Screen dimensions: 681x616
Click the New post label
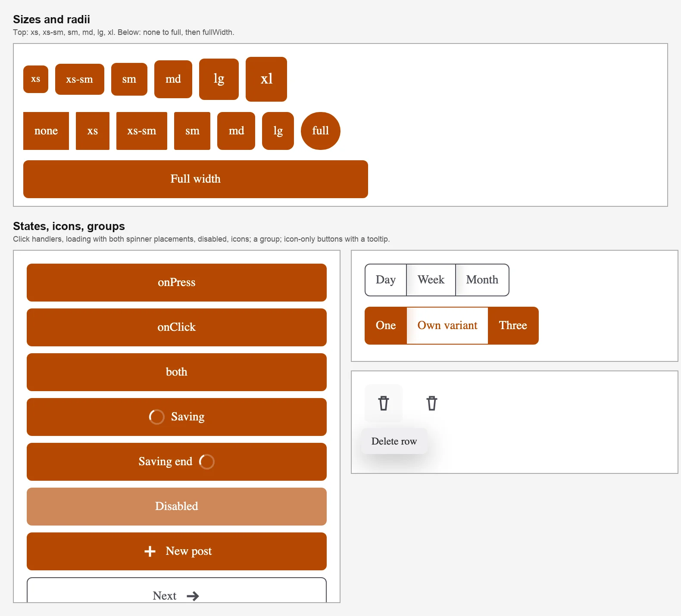click(x=189, y=551)
